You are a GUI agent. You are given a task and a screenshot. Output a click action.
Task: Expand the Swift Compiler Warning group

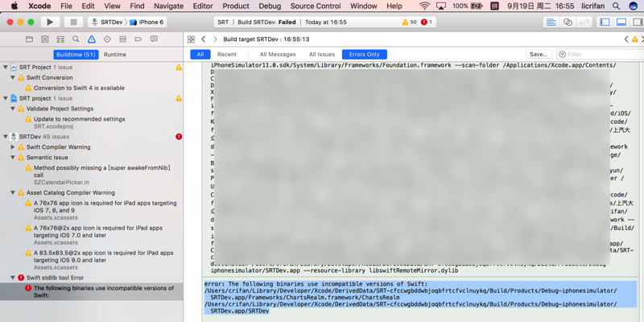click(13, 147)
